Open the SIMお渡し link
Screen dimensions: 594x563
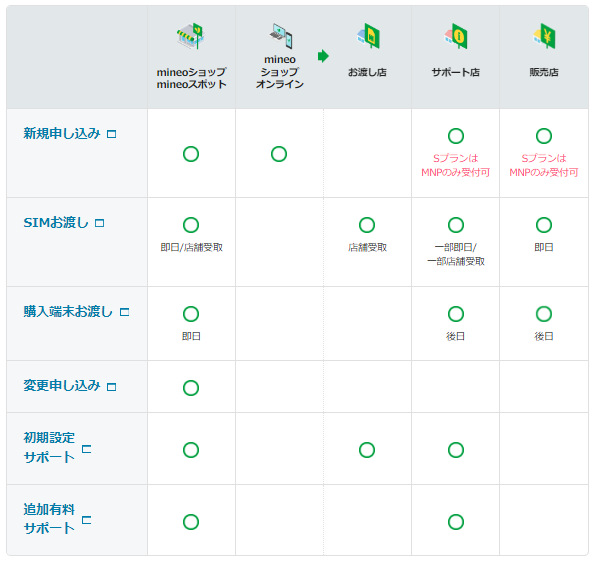(56, 222)
